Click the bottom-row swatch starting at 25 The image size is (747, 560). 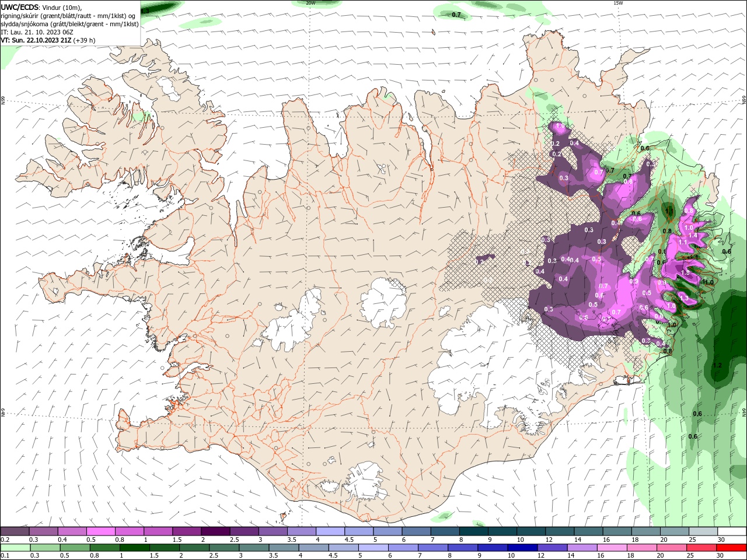[x=701, y=548]
